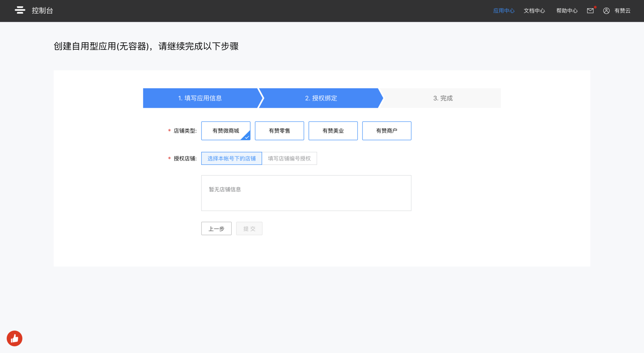This screenshot has width=644, height=353.
Task: Choose 有赞商户 store type
Action: 387,131
